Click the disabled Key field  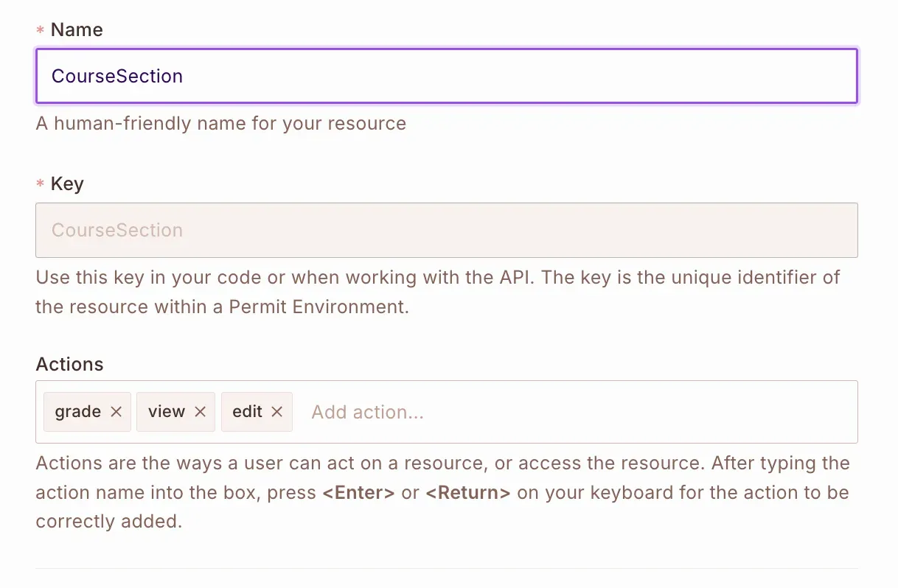[446, 230]
